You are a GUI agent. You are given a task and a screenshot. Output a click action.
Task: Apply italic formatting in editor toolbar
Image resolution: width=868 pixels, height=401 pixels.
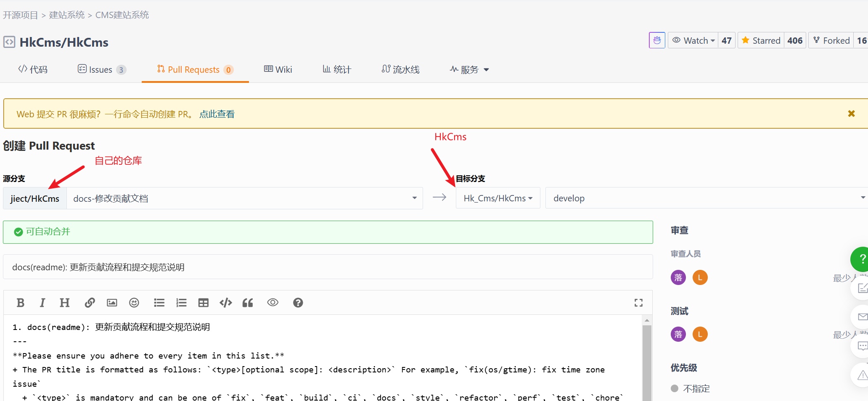[x=42, y=303]
